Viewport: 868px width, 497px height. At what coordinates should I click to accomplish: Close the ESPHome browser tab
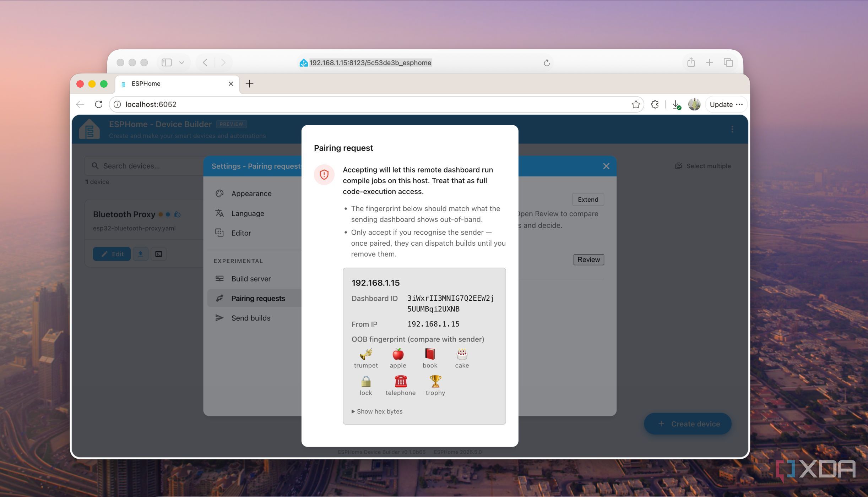(231, 84)
